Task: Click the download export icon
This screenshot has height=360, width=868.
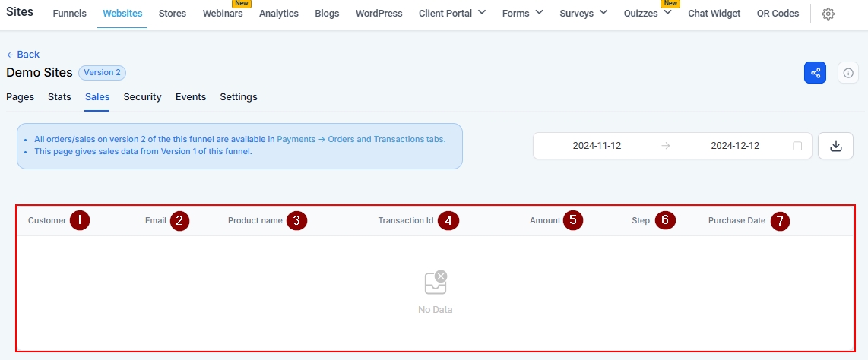Action: point(835,146)
